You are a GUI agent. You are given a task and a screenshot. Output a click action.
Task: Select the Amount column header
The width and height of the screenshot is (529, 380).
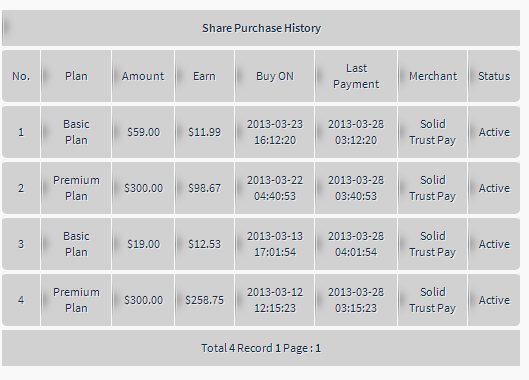(143, 76)
